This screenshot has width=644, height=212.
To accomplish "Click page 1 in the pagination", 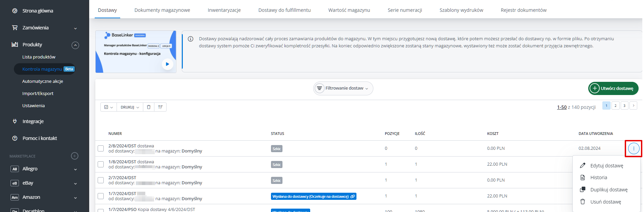I will (606, 105).
